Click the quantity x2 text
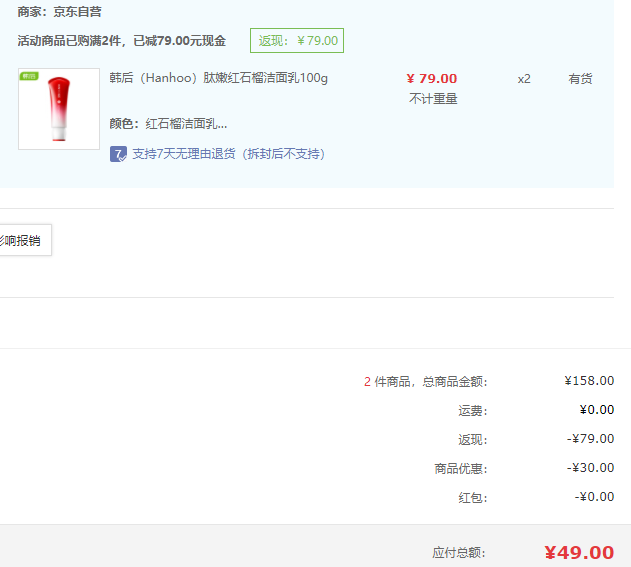The height and width of the screenshot is (567, 631). click(x=524, y=79)
